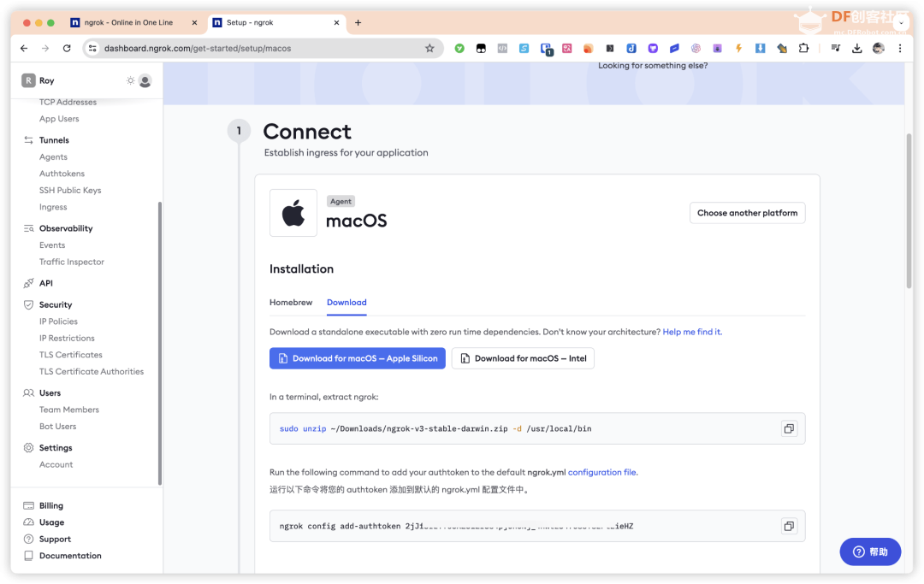Open the 'configuration file' link
Screen dimensions: 924x584
click(x=601, y=472)
